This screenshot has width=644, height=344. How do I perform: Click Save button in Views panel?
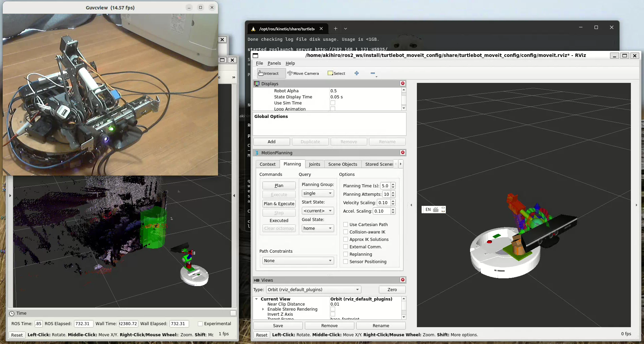coord(278,326)
